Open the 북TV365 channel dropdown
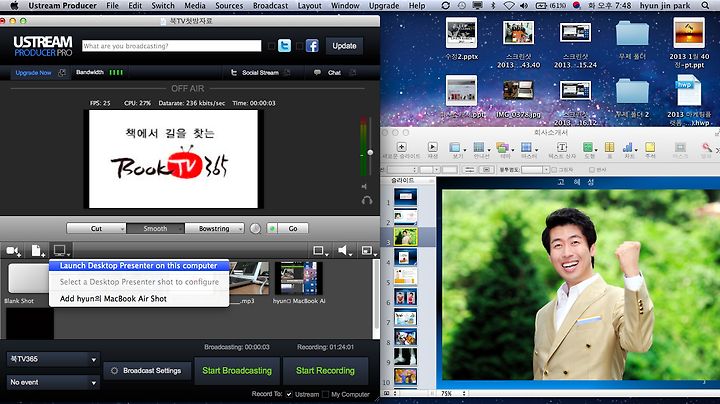This screenshot has height=404, width=720. click(53, 359)
